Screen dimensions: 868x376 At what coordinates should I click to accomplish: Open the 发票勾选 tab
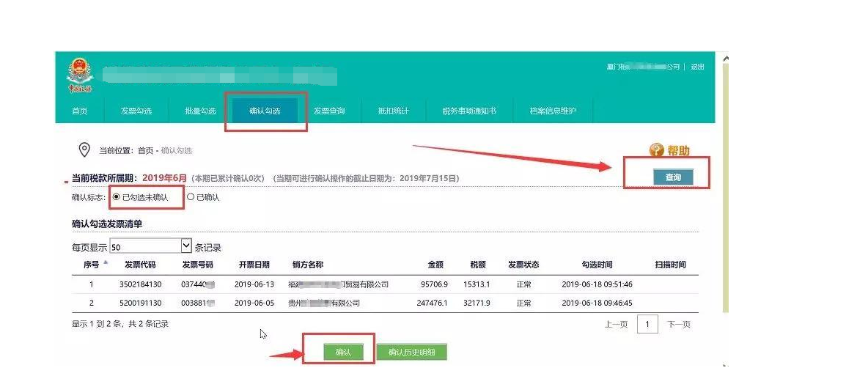click(136, 111)
